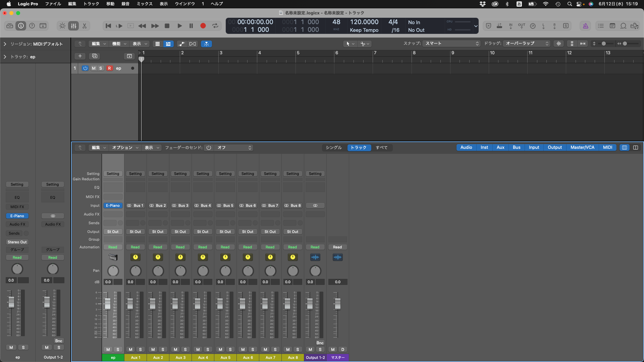Expand the リージョン inspector section
644x362 pixels.
5,44
